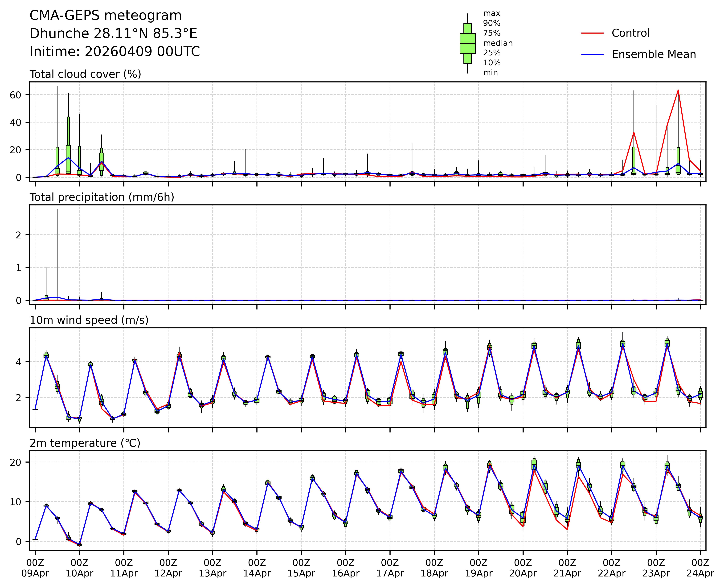The height and width of the screenshot is (588, 724).
Task: Click the Initime 20260409 00UTC text
Action: click(115, 52)
